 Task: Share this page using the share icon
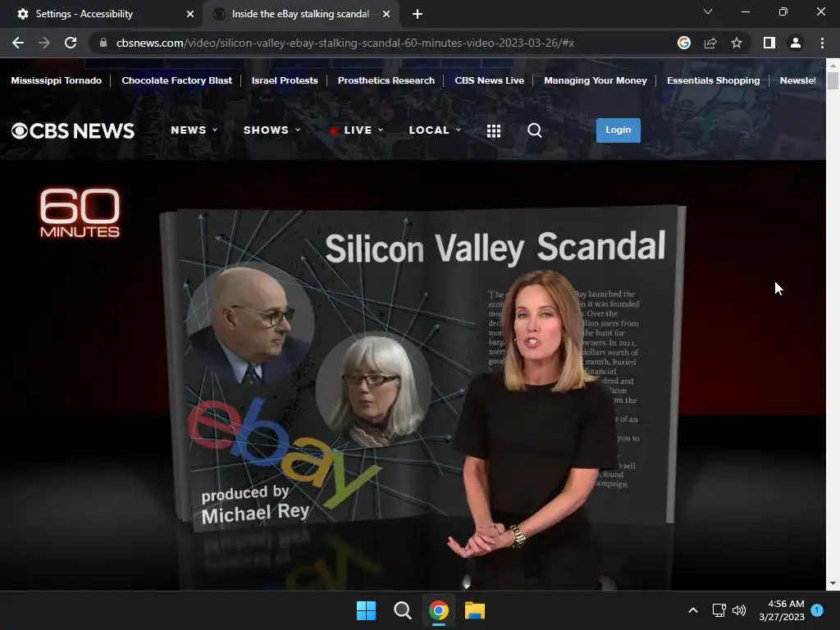coord(710,43)
